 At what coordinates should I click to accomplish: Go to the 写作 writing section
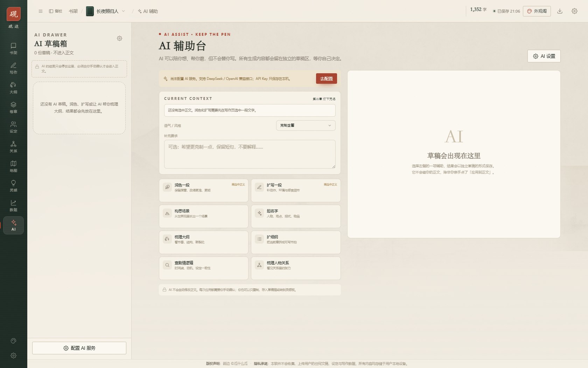(13, 68)
